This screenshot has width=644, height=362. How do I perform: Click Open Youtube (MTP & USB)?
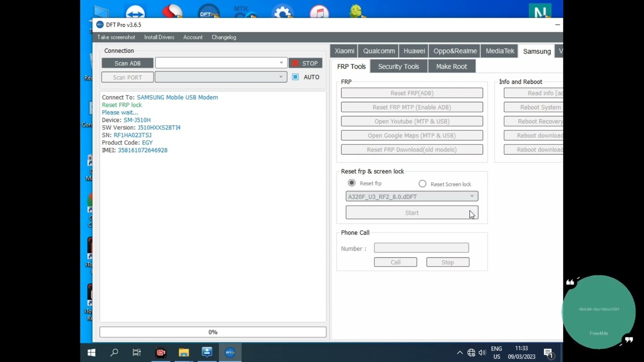point(412,121)
